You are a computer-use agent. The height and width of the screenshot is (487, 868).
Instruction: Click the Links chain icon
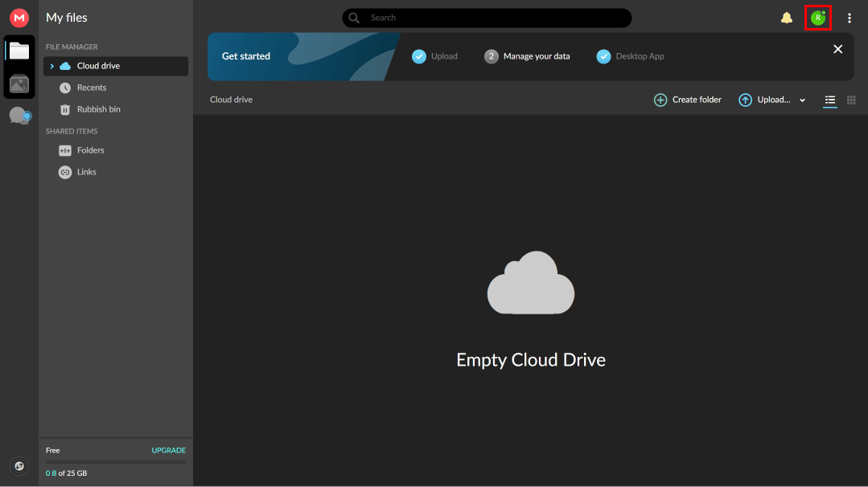[x=65, y=172]
